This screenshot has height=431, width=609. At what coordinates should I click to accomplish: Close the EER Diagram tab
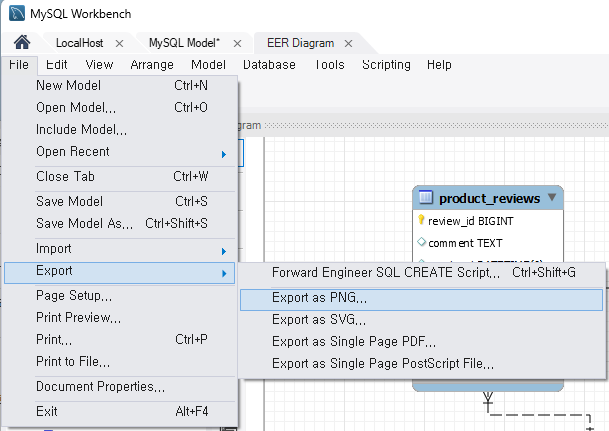348,43
